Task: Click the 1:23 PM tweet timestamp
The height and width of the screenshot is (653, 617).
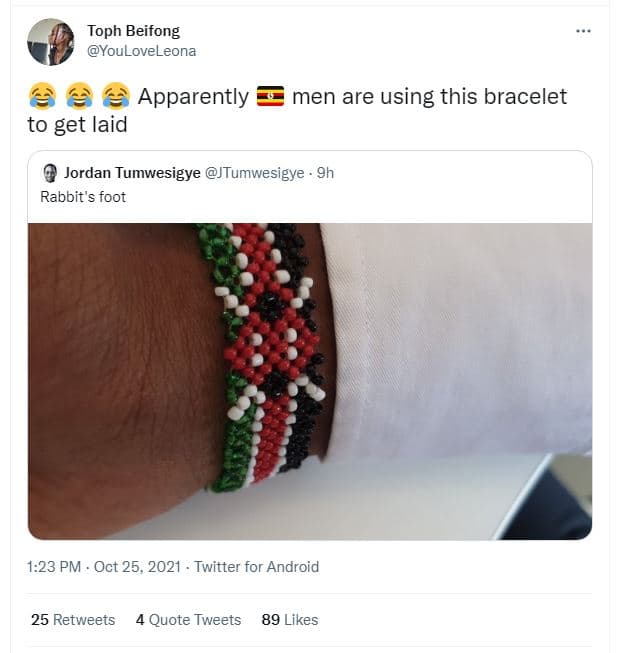Action: click(56, 567)
